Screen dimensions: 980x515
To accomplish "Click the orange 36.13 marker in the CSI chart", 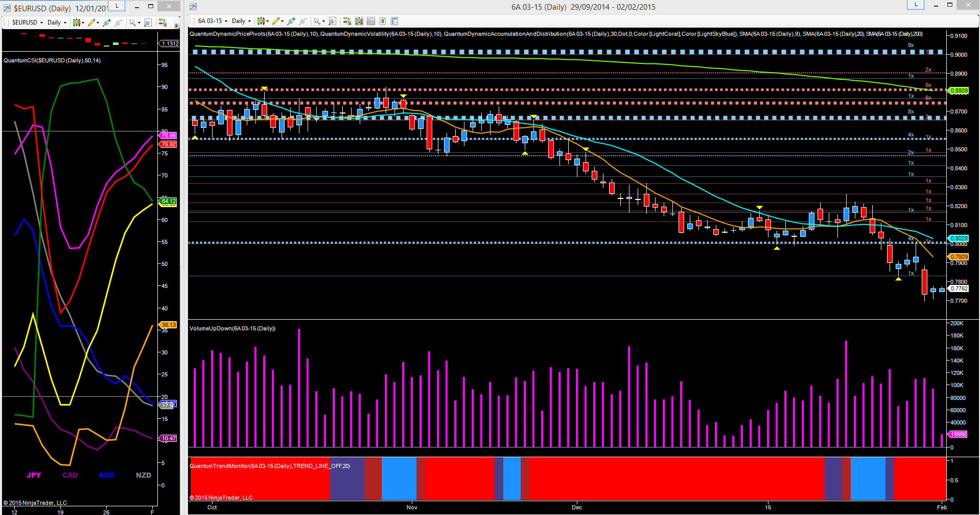I will coord(168,325).
